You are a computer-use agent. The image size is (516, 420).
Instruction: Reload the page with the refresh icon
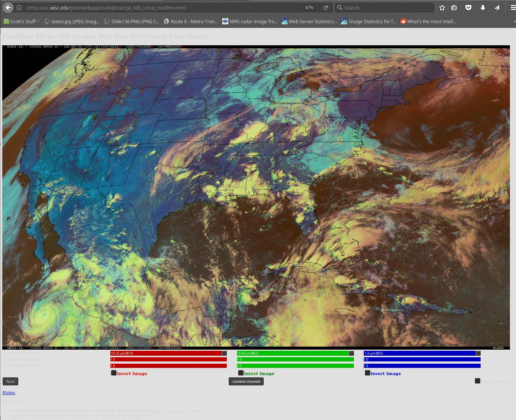[x=326, y=8]
